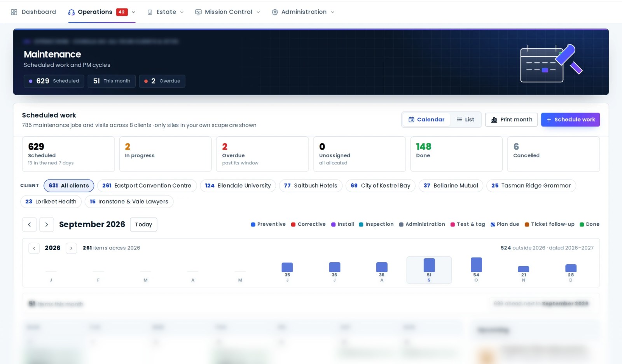The width and height of the screenshot is (622, 364).
Task: Toggle the Inspection legend filter
Action: (x=376, y=225)
